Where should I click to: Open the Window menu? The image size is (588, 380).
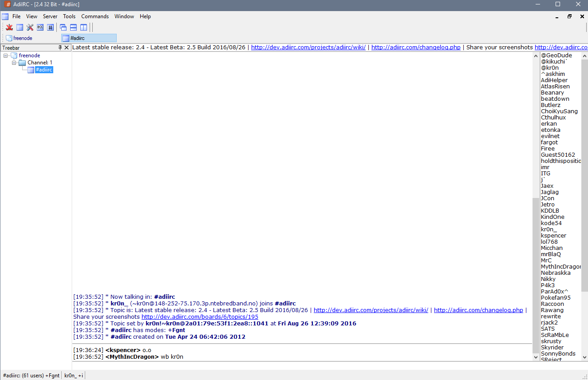click(x=124, y=16)
